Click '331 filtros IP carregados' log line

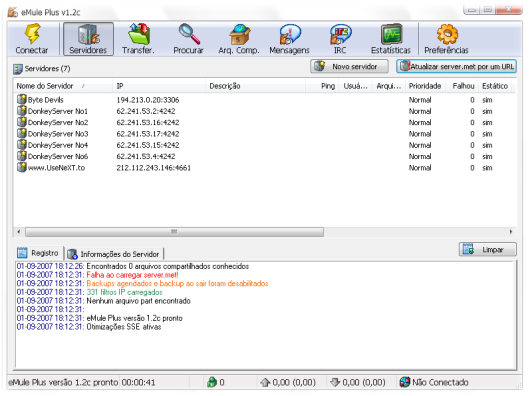[x=124, y=292]
